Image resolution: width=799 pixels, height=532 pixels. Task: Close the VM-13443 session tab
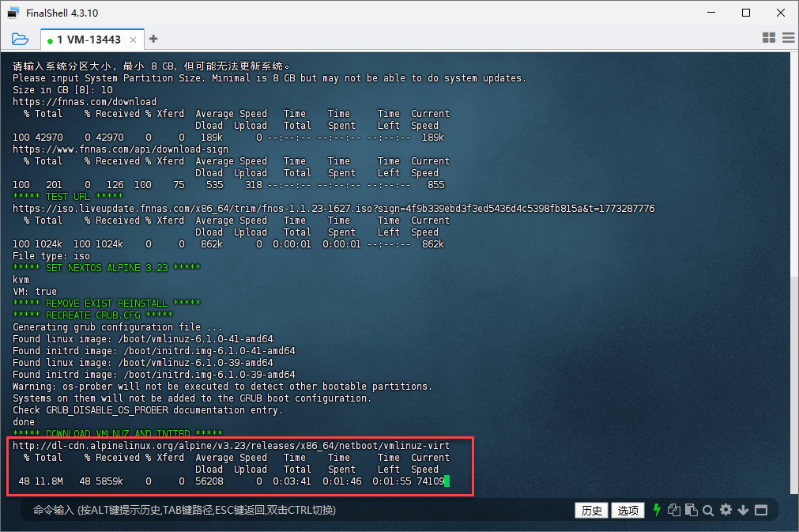tap(133, 40)
